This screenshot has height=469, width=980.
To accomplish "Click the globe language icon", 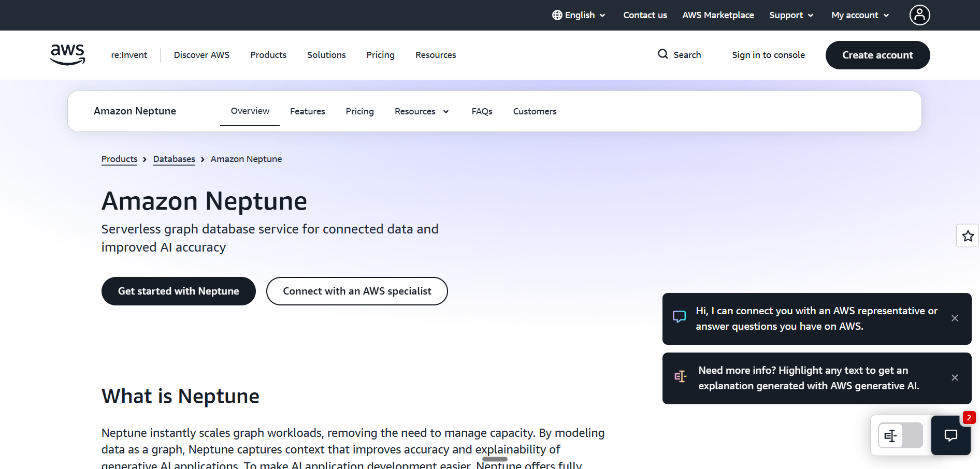I will [557, 15].
